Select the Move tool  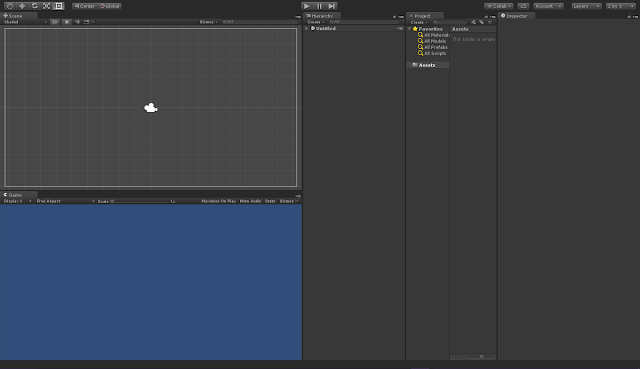[x=22, y=6]
